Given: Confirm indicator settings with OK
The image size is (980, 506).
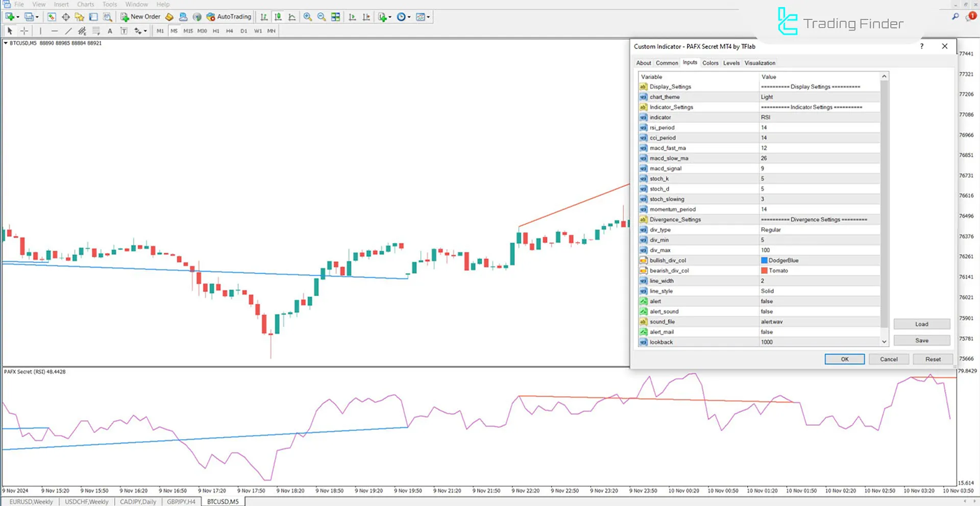Looking at the screenshot, I should tap(844, 359).
